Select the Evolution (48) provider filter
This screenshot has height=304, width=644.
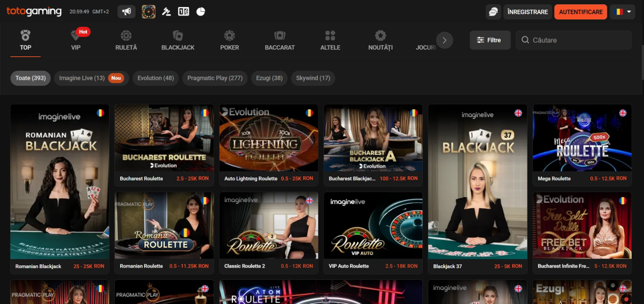pos(156,78)
